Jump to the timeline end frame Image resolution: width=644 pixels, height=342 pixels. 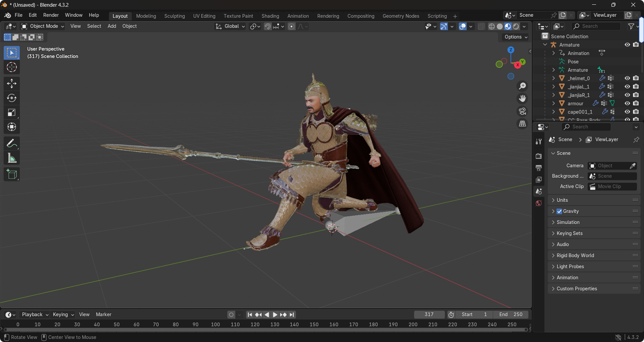[292, 315]
